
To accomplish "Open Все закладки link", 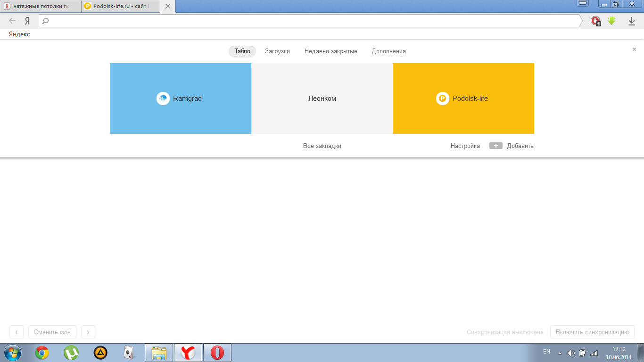I will 322,146.
